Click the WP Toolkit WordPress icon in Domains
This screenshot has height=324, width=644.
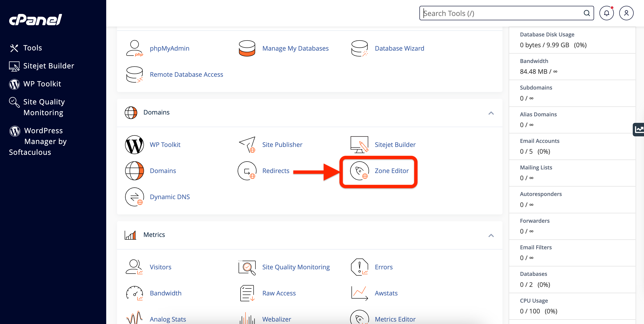tap(135, 145)
